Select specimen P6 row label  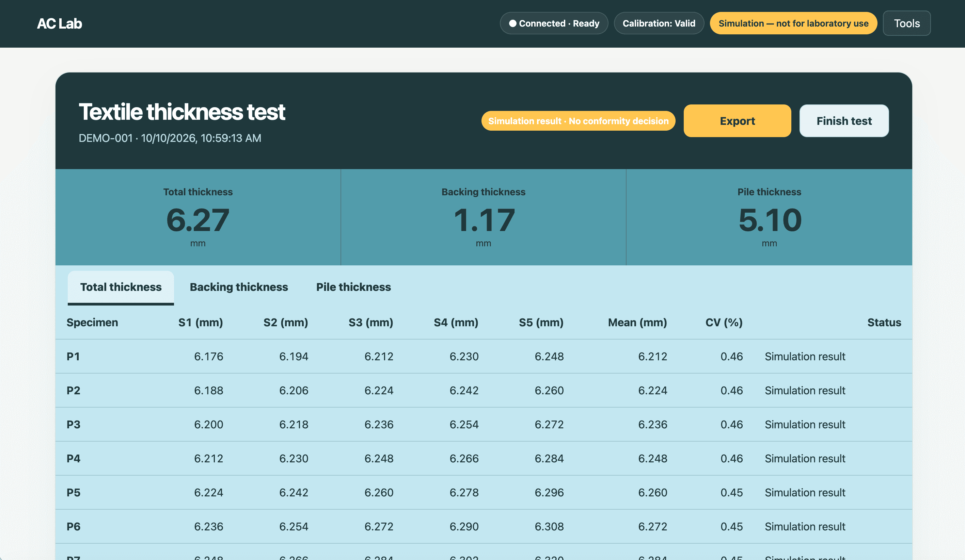pos(74,527)
